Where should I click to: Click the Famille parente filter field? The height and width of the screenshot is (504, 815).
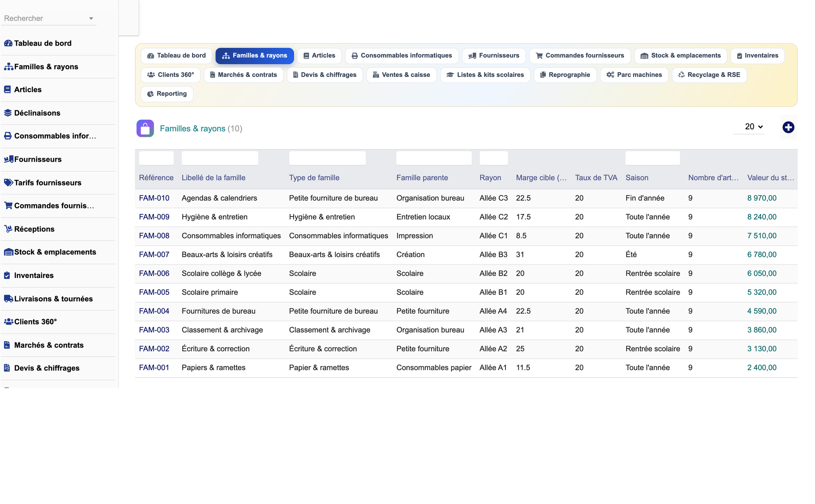(x=434, y=158)
